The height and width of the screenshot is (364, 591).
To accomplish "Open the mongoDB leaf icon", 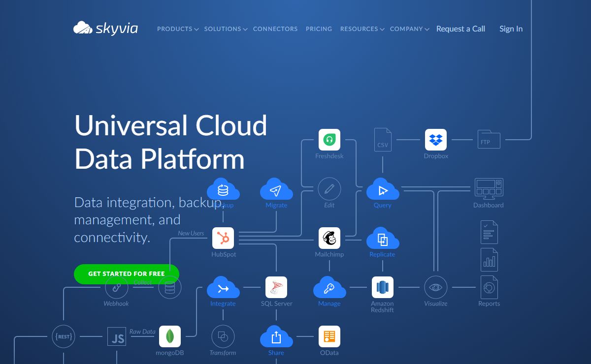I will [170, 336].
